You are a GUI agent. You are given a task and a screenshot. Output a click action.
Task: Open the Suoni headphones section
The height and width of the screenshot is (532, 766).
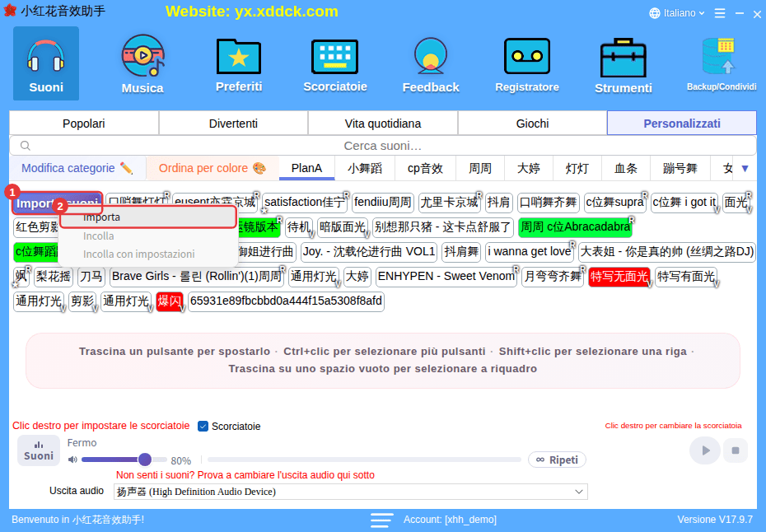(x=46, y=63)
